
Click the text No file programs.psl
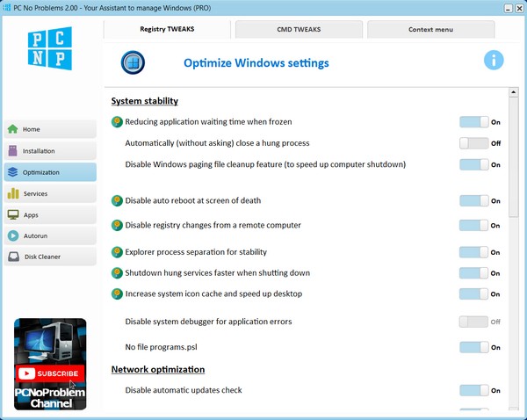(161, 347)
